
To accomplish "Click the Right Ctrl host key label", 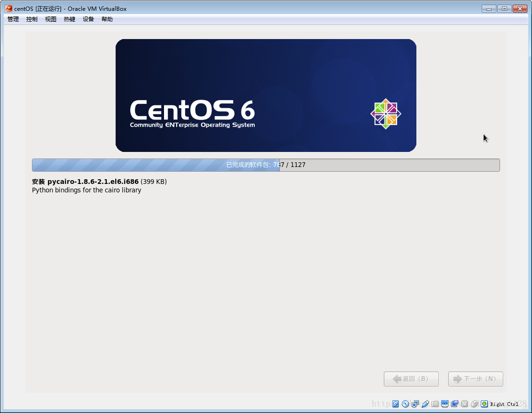I will (x=504, y=404).
